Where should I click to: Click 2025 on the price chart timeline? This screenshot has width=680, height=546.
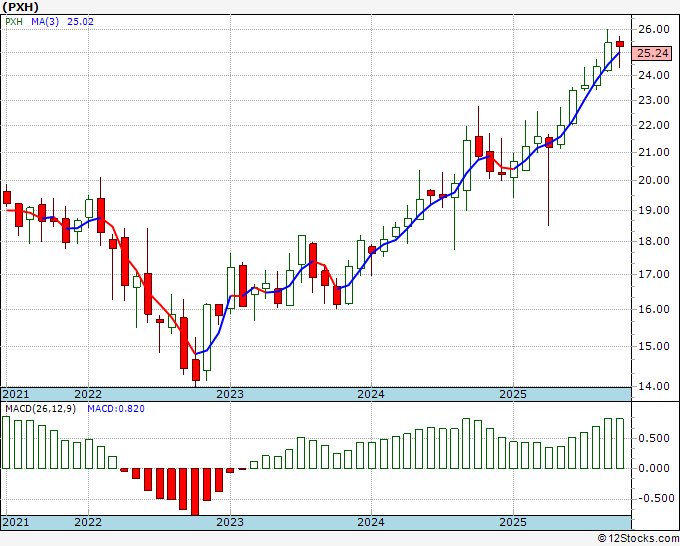tap(513, 394)
